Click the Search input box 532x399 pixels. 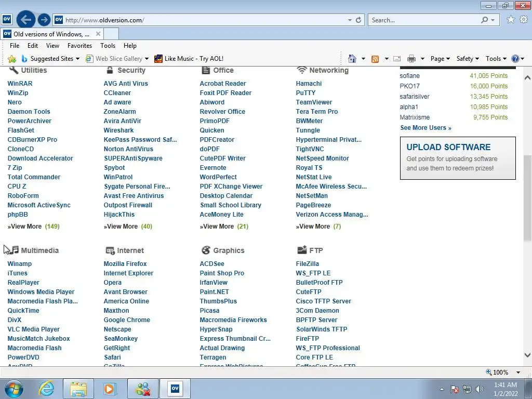[x=424, y=20]
